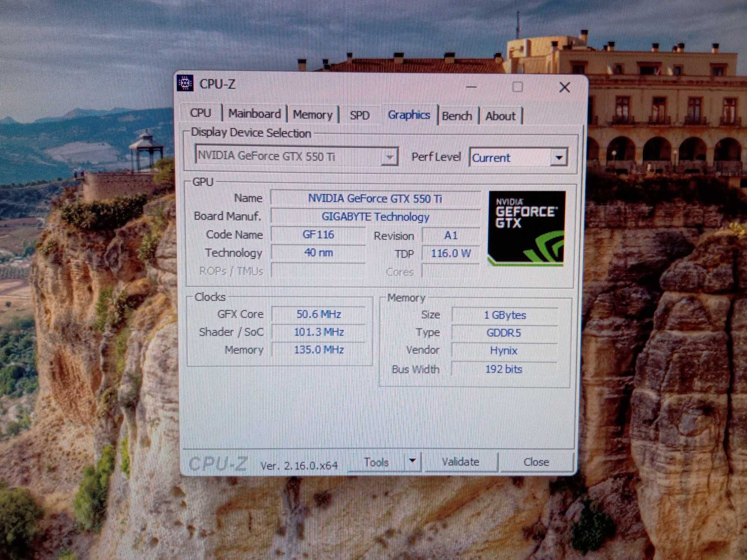Minimize the CPU-Z window

[472, 87]
